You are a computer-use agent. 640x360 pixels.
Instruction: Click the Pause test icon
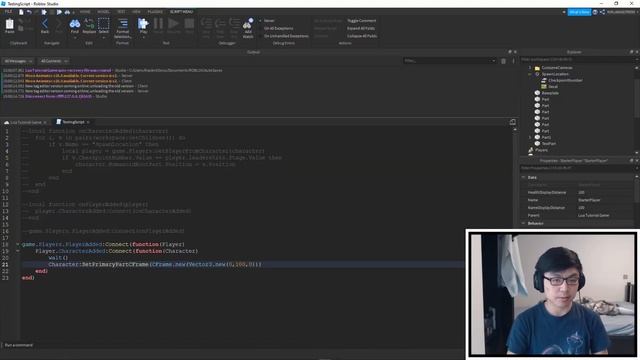[158, 24]
